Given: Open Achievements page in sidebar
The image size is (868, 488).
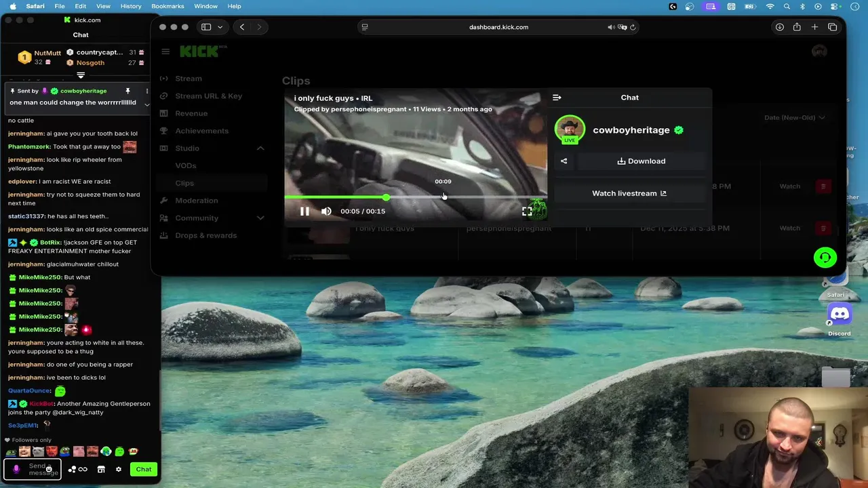Looking at the screenshot, I should (201, 131).
